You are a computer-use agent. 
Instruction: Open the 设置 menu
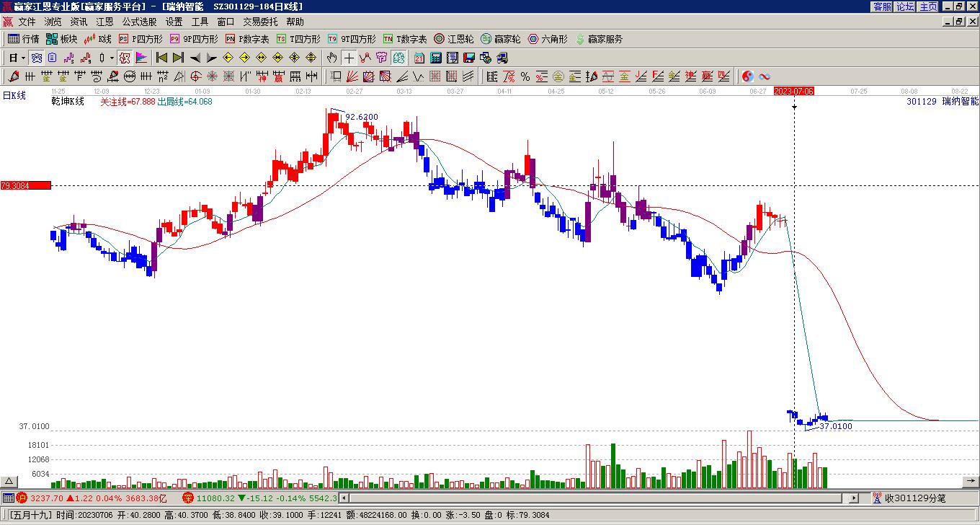[174, 22]
